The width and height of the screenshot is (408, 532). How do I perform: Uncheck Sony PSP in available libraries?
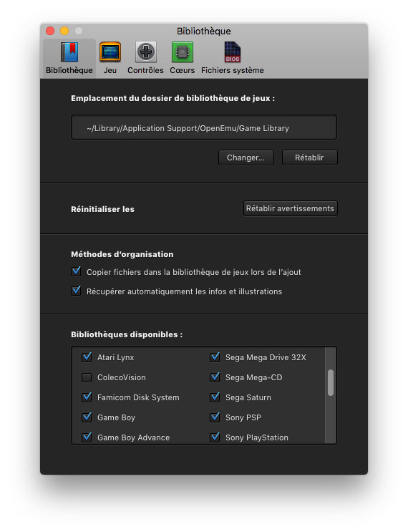(215, 417)
